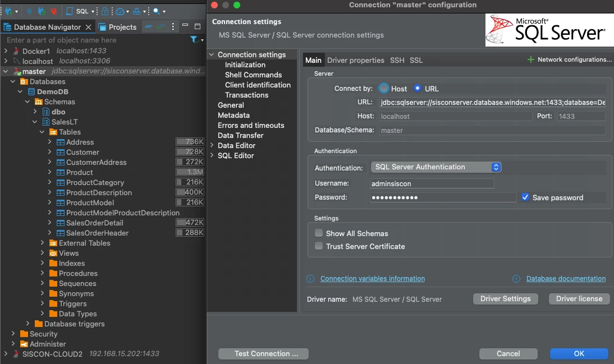Open the Database documentation link

pyautogui.click(x=566, y=279)
